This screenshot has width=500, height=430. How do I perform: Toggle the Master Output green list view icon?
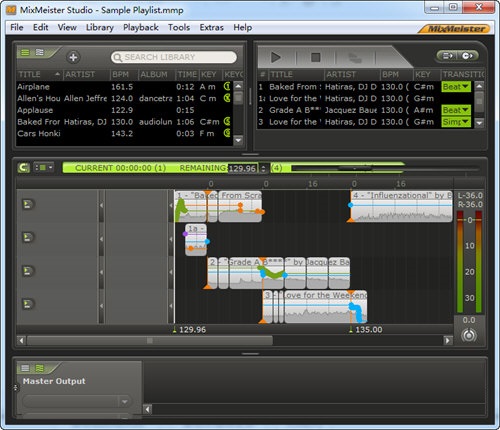pyautogui.click(x=39, y=368)
